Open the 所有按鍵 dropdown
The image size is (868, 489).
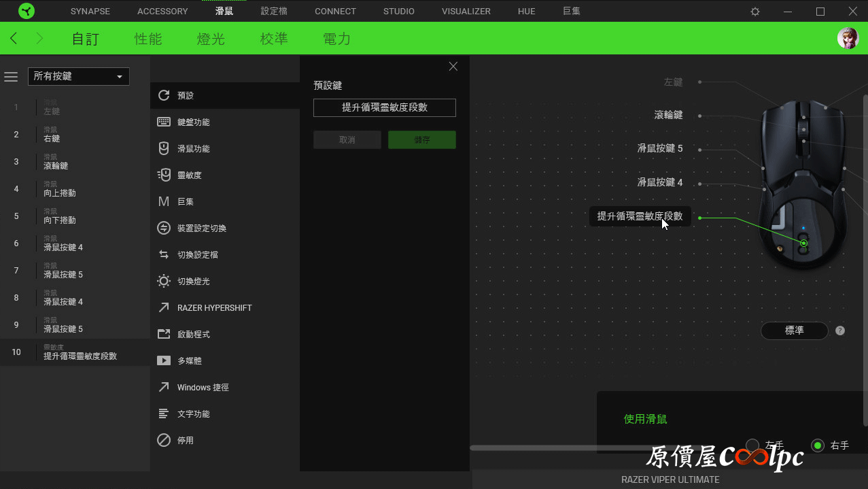79,76
